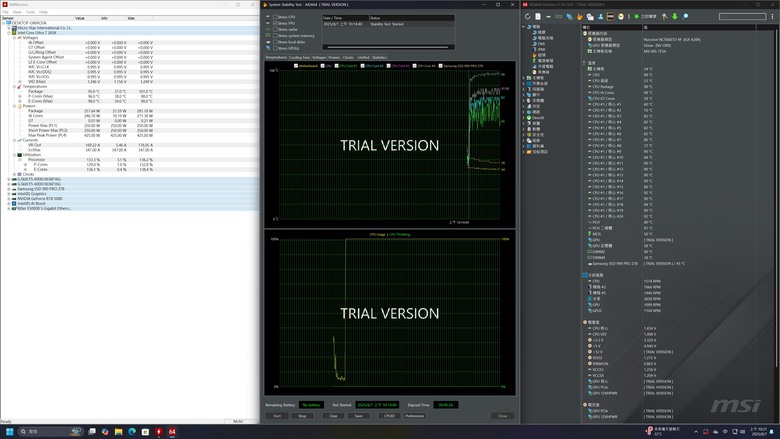Enable the Stress local disks checkbox

275,42
